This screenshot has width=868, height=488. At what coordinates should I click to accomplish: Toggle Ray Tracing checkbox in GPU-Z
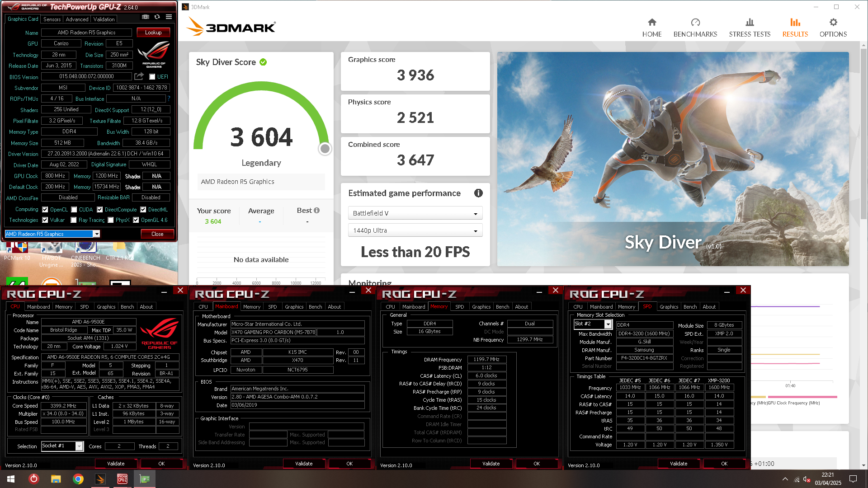coord(74,220)
